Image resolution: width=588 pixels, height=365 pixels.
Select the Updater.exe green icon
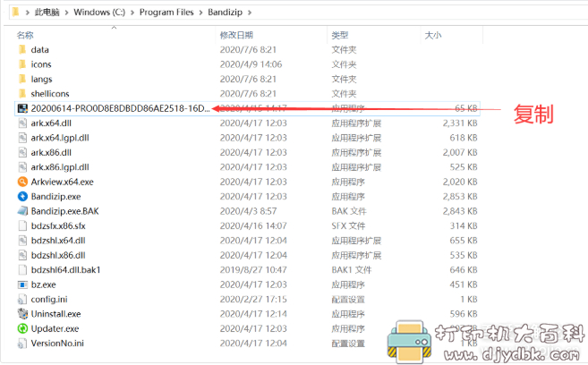tap(22, 328)
